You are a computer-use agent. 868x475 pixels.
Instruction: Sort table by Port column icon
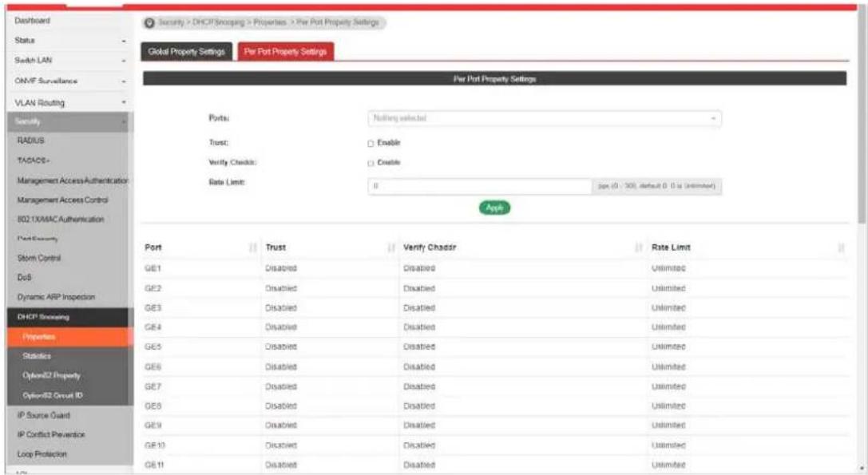click(x=253, y=247)
